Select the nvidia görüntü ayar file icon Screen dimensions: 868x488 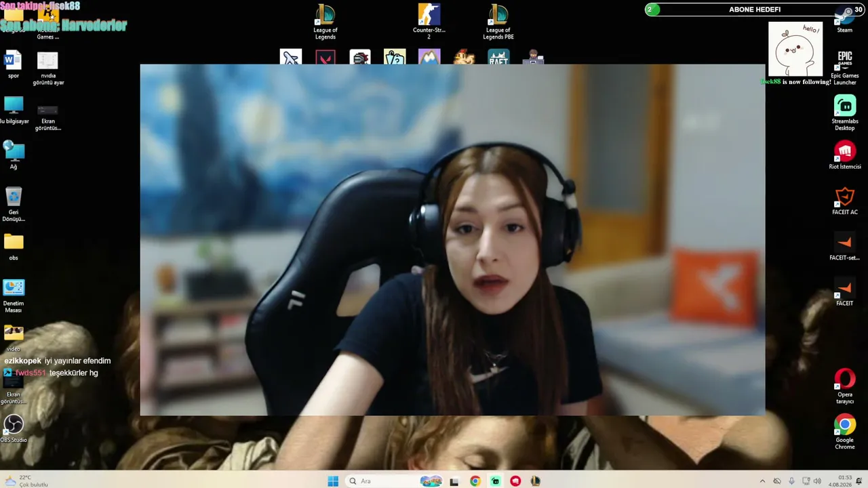point(48,68)
